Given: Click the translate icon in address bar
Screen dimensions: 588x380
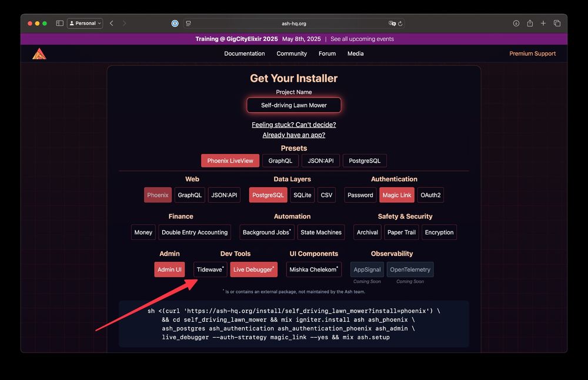Looking at the screenshot, I should [x=392, y=23].
